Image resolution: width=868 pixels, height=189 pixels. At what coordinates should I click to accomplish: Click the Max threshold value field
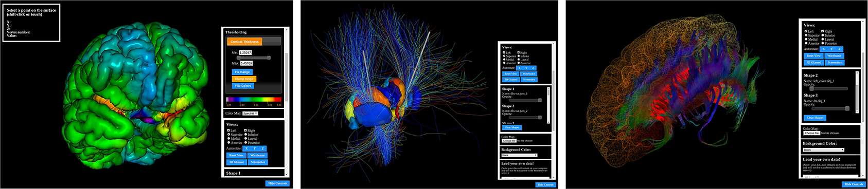coord(246,63)
